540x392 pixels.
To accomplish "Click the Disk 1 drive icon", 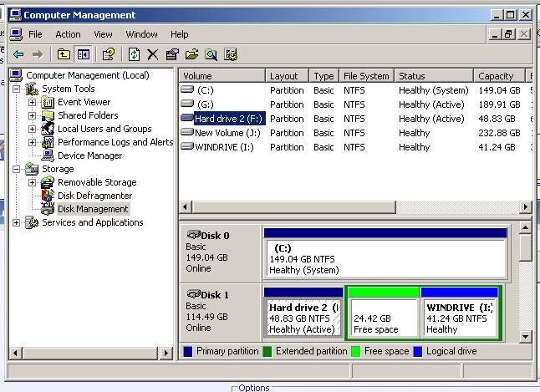I will (x=194, y=294).
